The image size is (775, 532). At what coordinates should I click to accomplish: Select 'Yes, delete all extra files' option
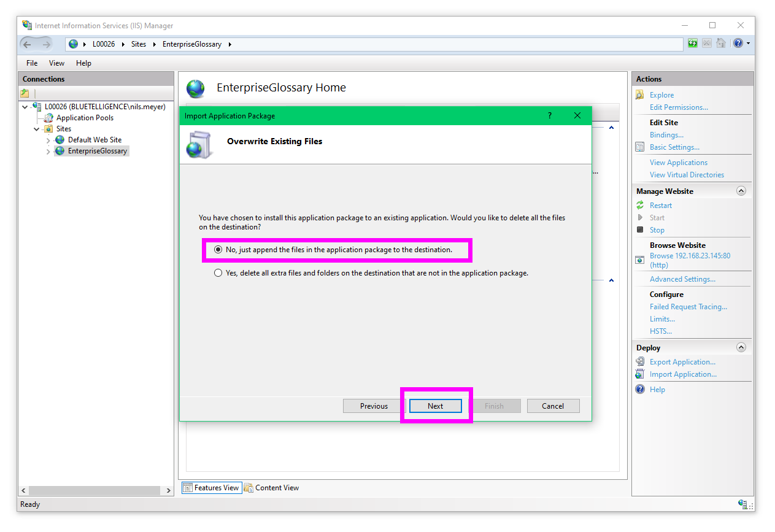[218, 273]
